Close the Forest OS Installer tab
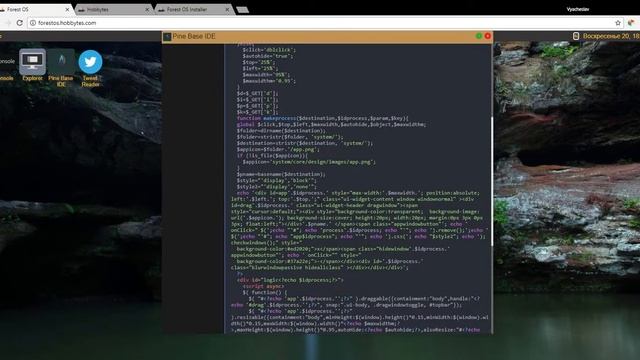The image size is (640, 360). click(x=227, y=9)
